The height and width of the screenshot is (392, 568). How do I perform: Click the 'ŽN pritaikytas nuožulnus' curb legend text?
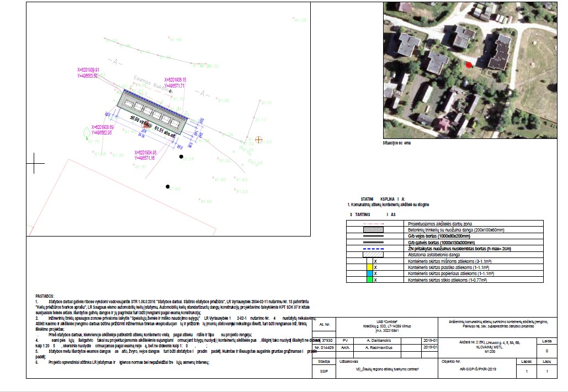pyautogui.click(x=459, y=249)
